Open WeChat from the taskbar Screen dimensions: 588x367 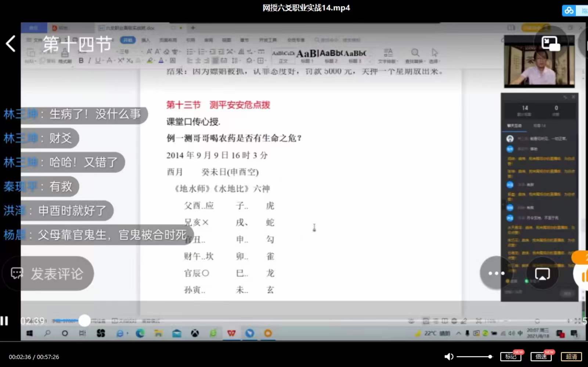[x=214, y=334]
